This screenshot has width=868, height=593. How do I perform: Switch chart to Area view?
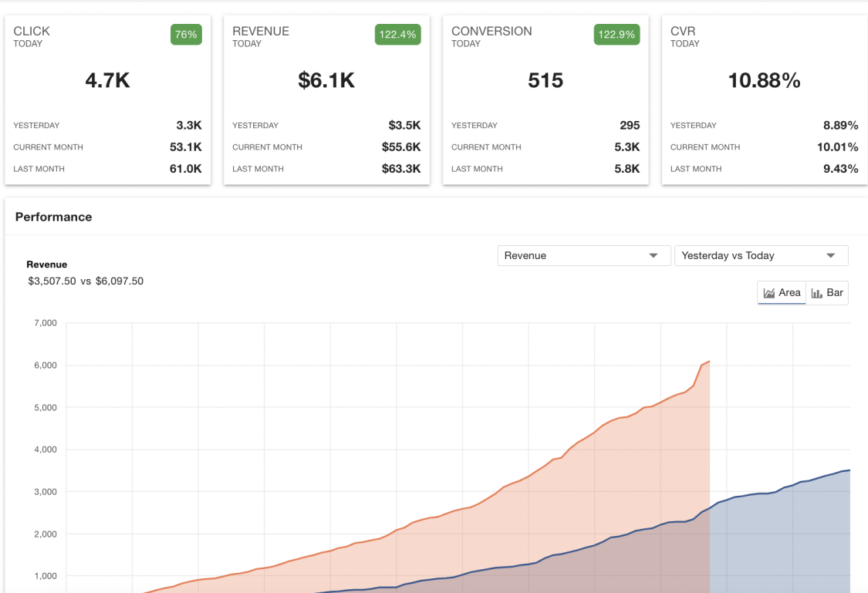coord(782,292)
